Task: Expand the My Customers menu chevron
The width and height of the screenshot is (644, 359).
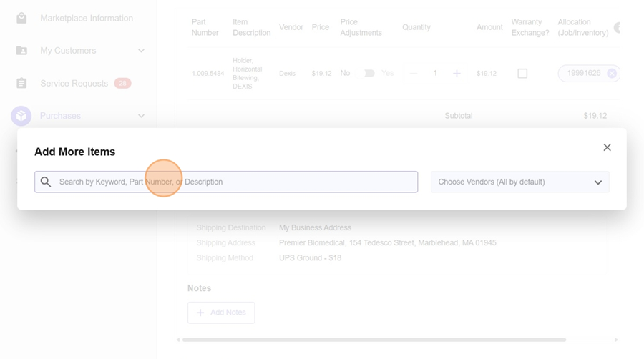Action: pos(141,51)
